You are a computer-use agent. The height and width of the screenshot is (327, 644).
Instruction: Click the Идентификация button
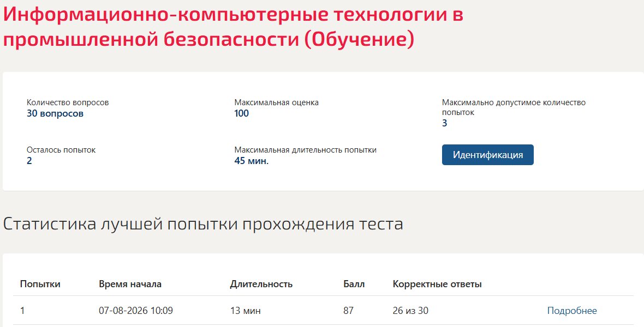coord(487,155)
